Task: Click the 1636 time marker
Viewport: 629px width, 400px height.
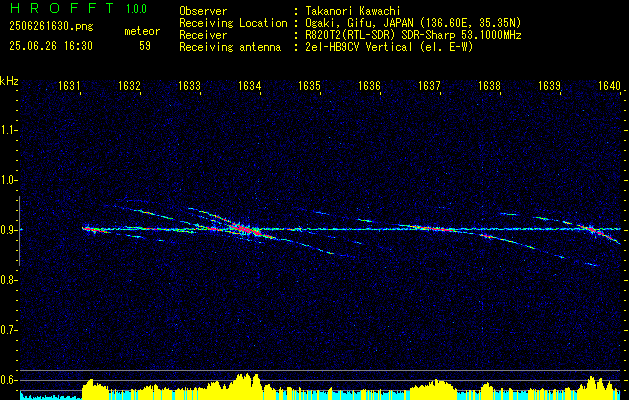Action: (369, 85)
